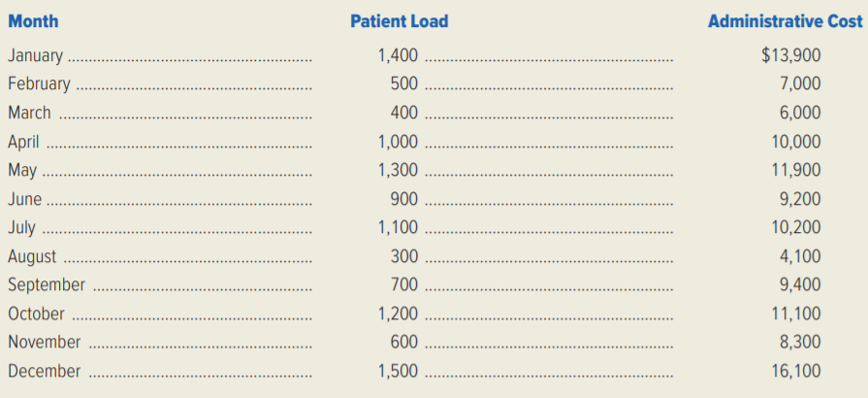Click the Month column header

pos(33,20)
